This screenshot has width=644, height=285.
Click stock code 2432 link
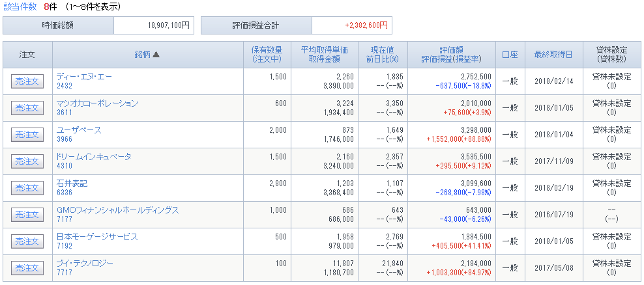(x=65, y=86)
